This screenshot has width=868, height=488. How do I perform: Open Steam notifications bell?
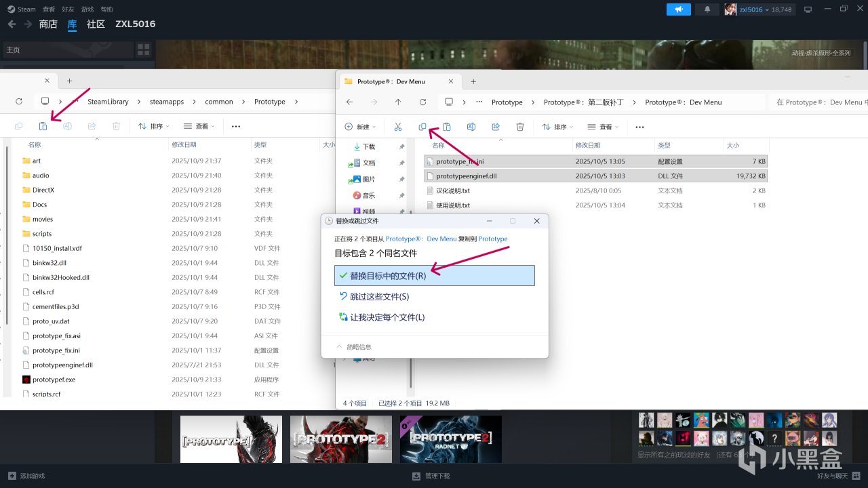[x=707, y=9]
